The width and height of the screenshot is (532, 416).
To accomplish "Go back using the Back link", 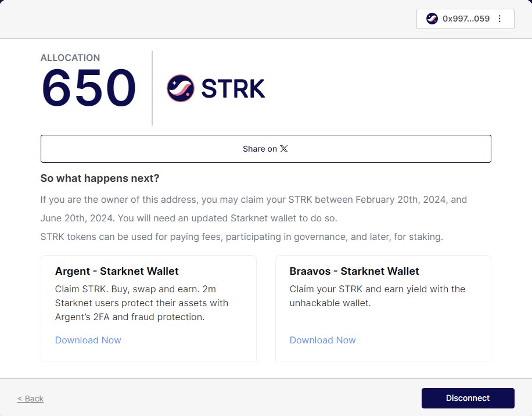I will (x=31, y=399).
